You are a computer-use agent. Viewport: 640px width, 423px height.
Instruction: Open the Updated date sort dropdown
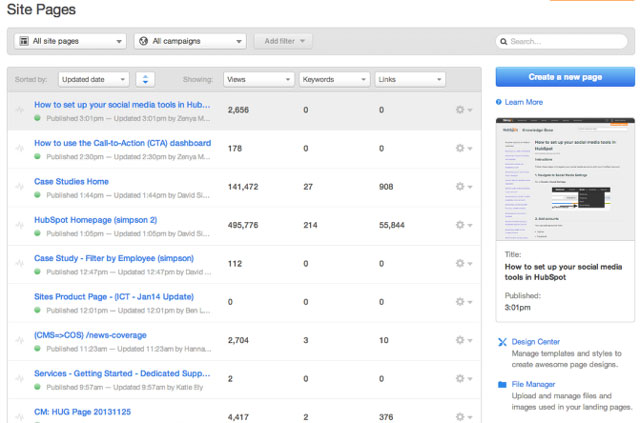pos(93,78)
